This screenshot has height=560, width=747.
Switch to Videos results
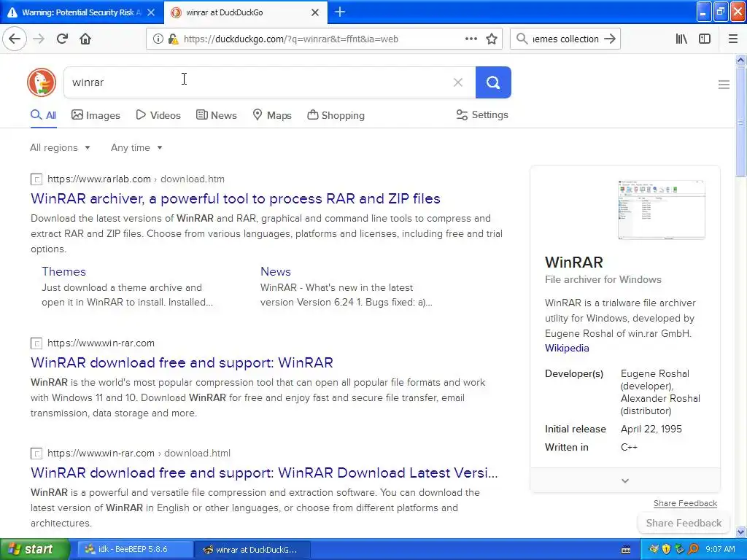[158, 115]
